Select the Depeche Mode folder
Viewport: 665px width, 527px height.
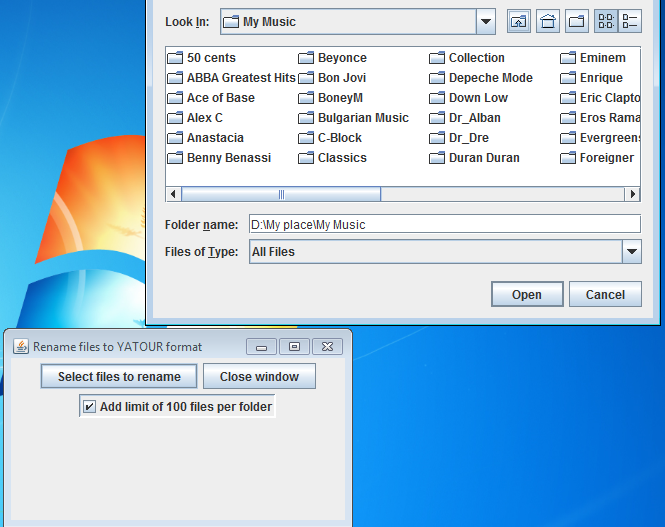[x=490, y=78]
